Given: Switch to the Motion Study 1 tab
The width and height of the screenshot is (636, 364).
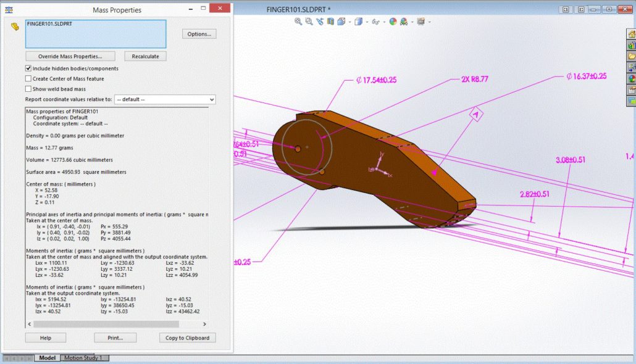Looking at the screenshot, I should pos(83,358).
